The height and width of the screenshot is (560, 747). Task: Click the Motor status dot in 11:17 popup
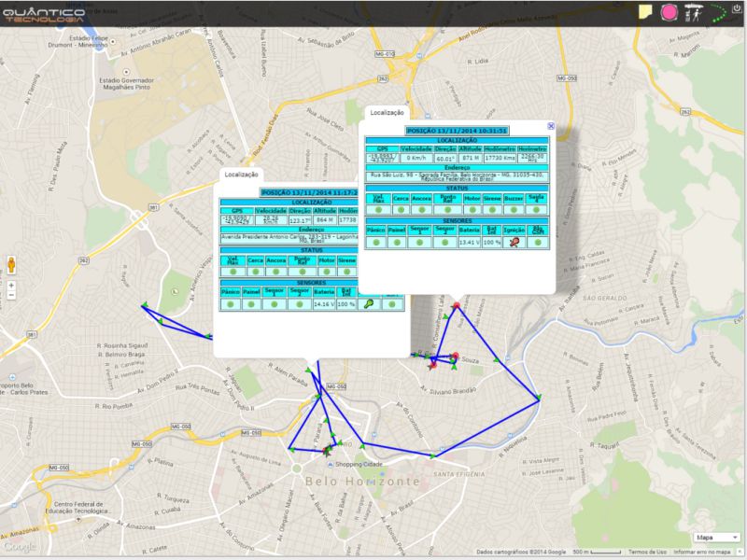326,272
